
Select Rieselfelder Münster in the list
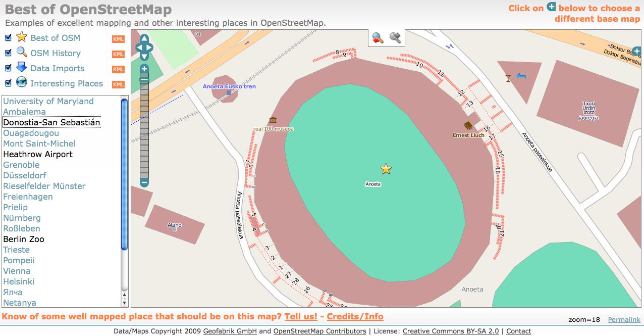point(44,186)
